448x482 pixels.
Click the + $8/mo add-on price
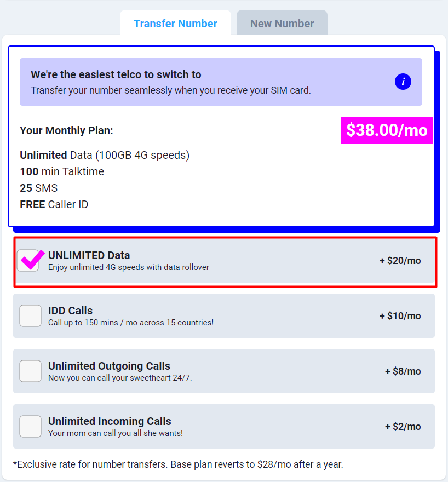coord(403,371)
